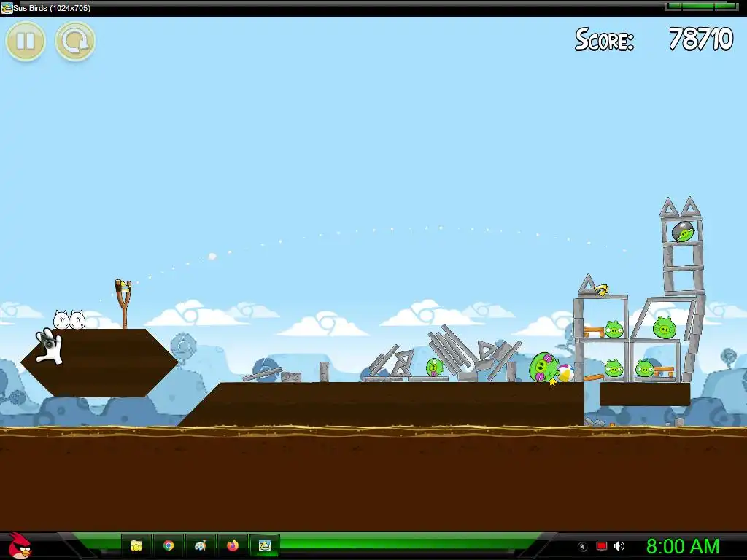
Task: Open the file explorer folder taskbar icon
Action: pyautogui.click(x=136, y=545)
